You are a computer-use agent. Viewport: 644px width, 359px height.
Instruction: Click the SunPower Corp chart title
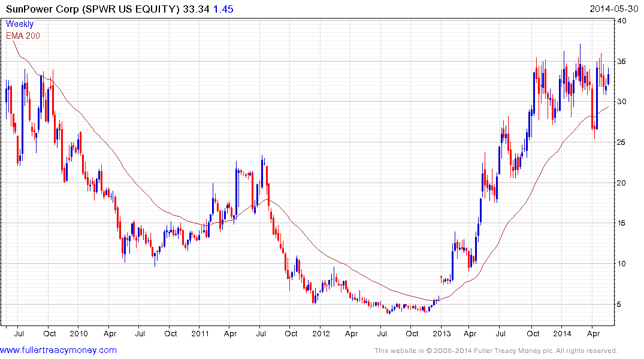pyautogui.click(x=93, y=9)
